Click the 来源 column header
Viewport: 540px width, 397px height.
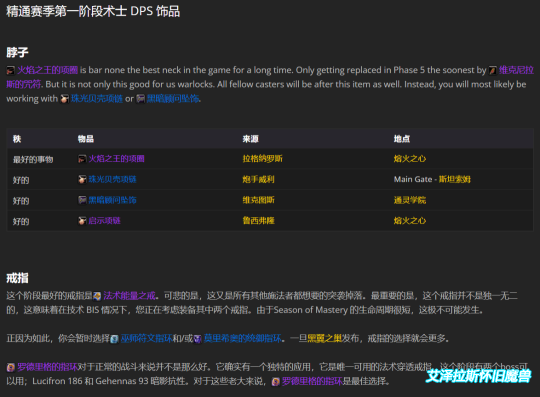coord(250,139)
